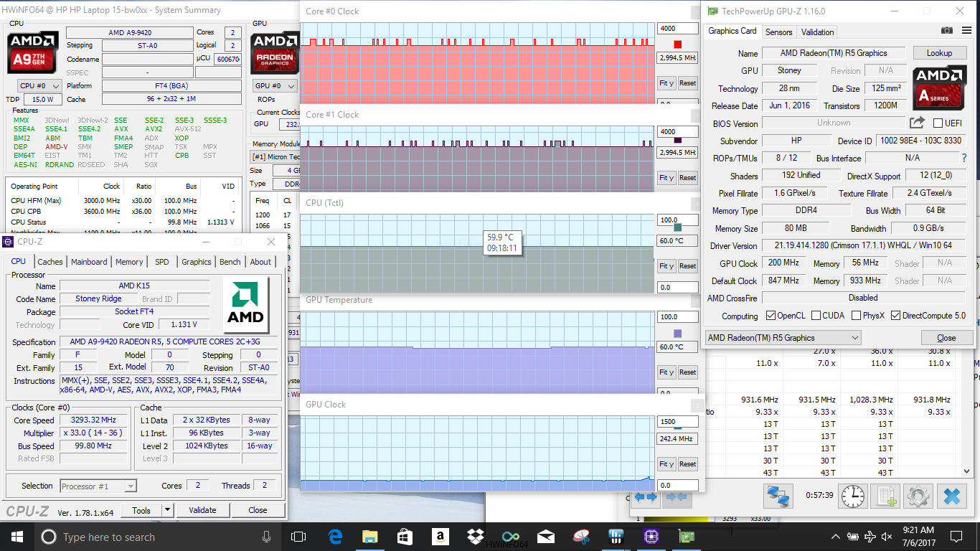Click the Type here to search box
Screen dimensions: 980x551
pyautogui.click(x=156, y=537)
